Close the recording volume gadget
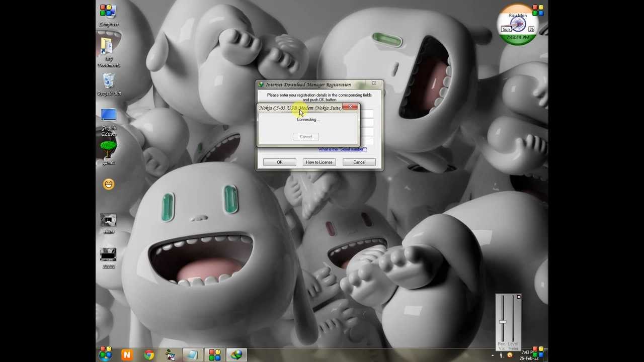Image resolution: width=644 pixels, height=362 pixels. 518,298
